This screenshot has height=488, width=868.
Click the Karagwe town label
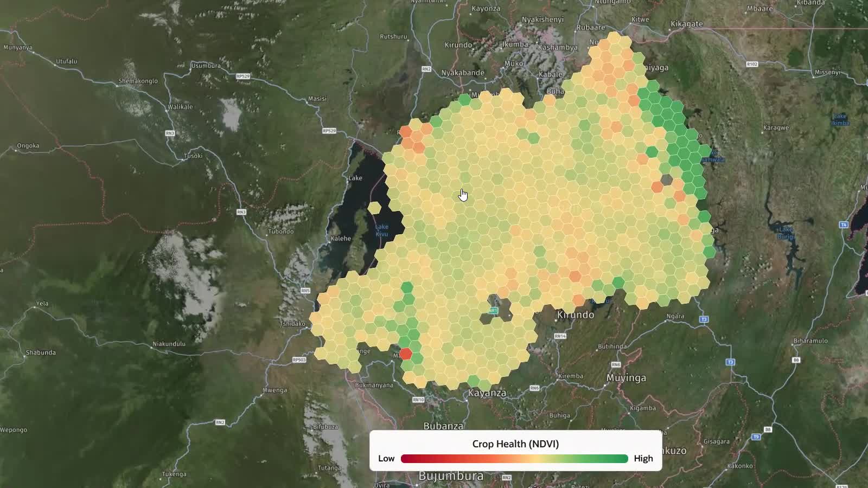[x=776, y=128]
